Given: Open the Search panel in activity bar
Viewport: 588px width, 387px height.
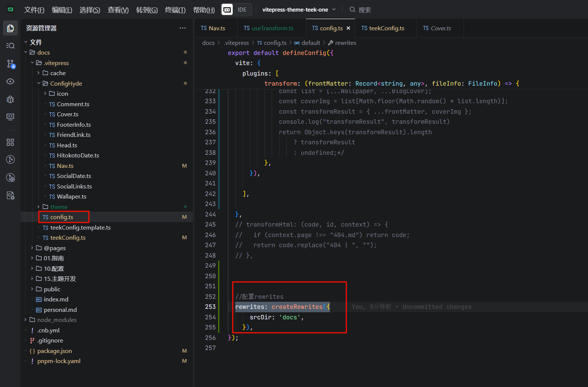Looking at the screenshot, I should 10,46.
